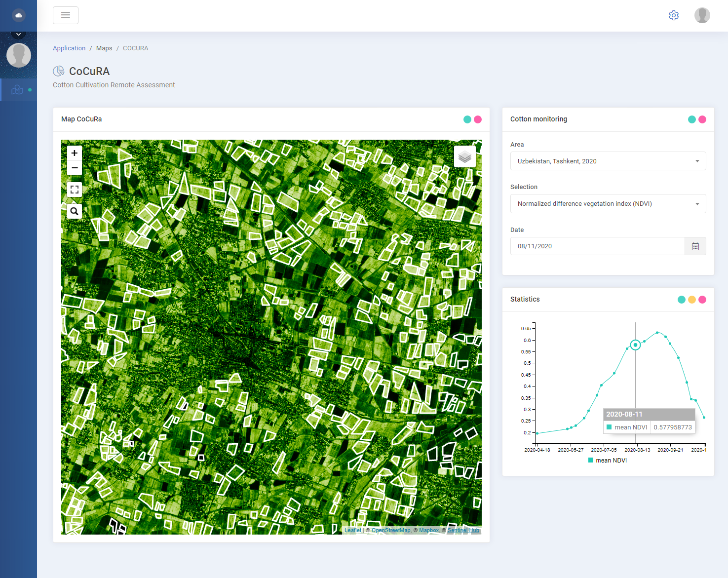This screenshot has width=728, height=578.
Task: Click teal dot on Map CoCuRa panel
Action: click(x=467, y=119)
